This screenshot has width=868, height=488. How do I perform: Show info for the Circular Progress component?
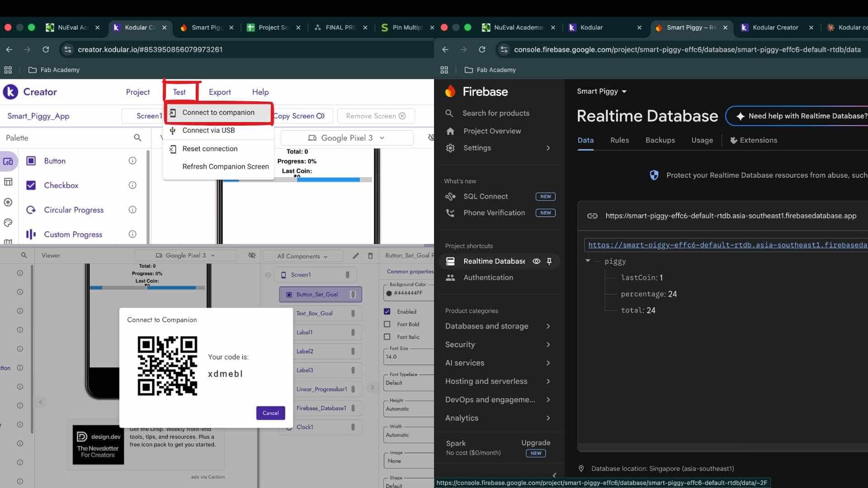coord(132,210)
